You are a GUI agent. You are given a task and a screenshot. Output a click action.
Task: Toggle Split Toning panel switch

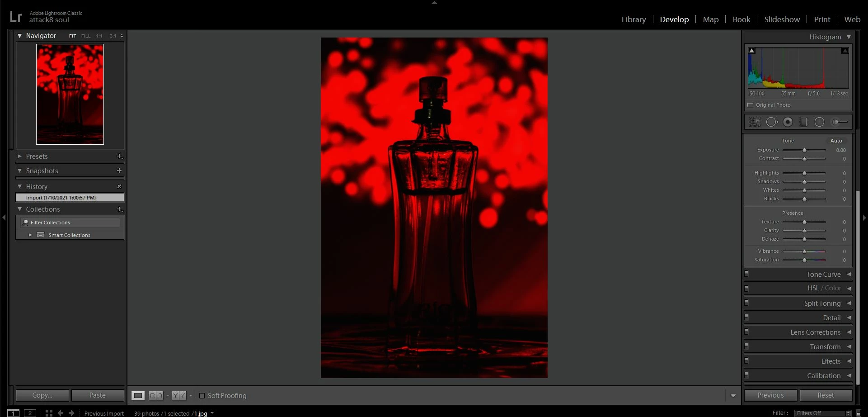[746, 303]
